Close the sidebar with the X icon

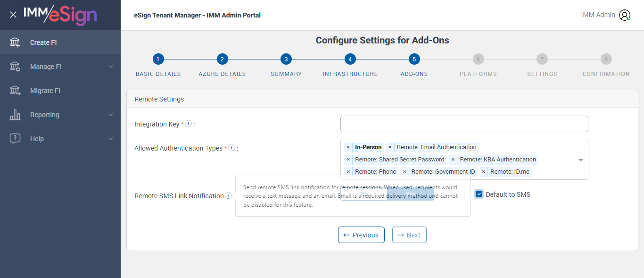(x=13, y=15)
